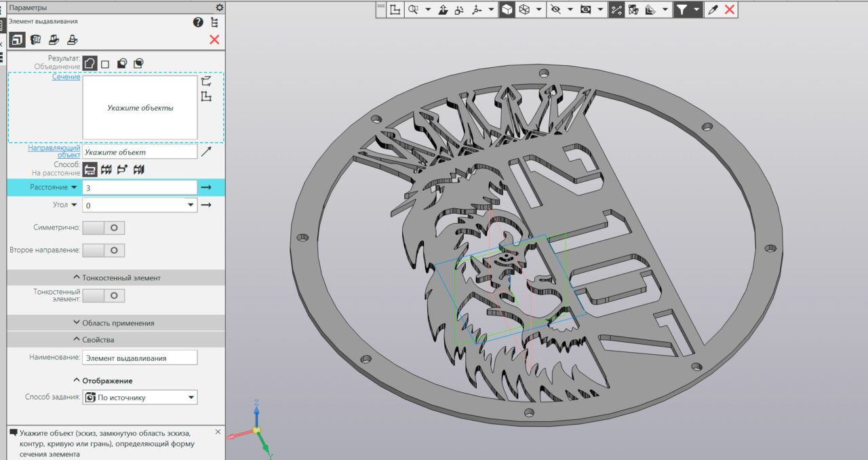Turn on the Тонкостенный элемент switch

click(104, 296)
